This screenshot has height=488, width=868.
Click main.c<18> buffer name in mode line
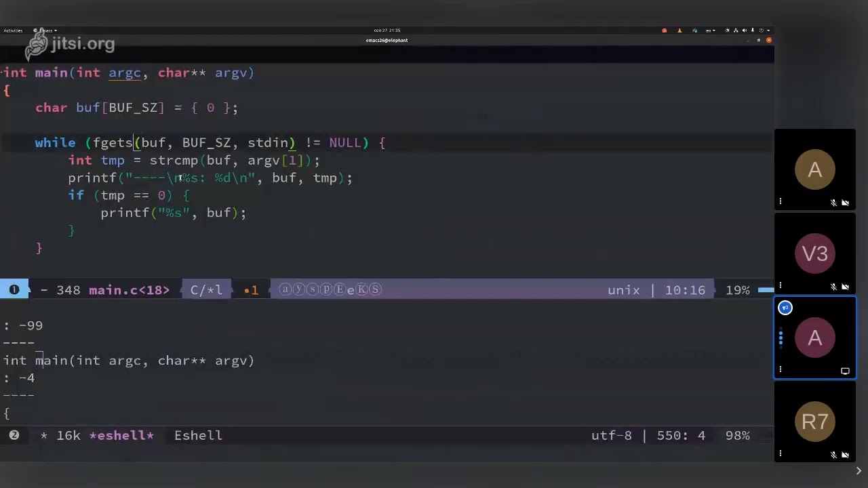tap(129, 290)
